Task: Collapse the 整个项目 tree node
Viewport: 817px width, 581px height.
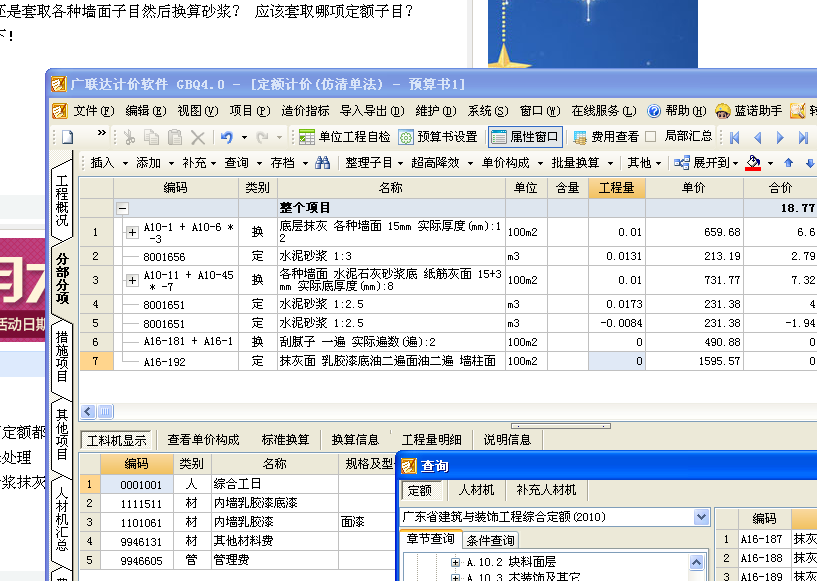Action: pyautogui.click(x=122, y=208)
